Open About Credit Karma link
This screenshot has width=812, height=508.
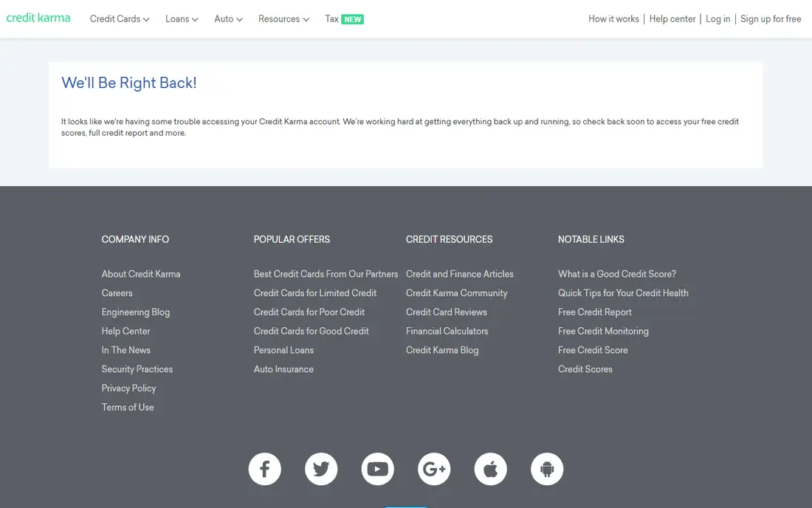(141, 274)
